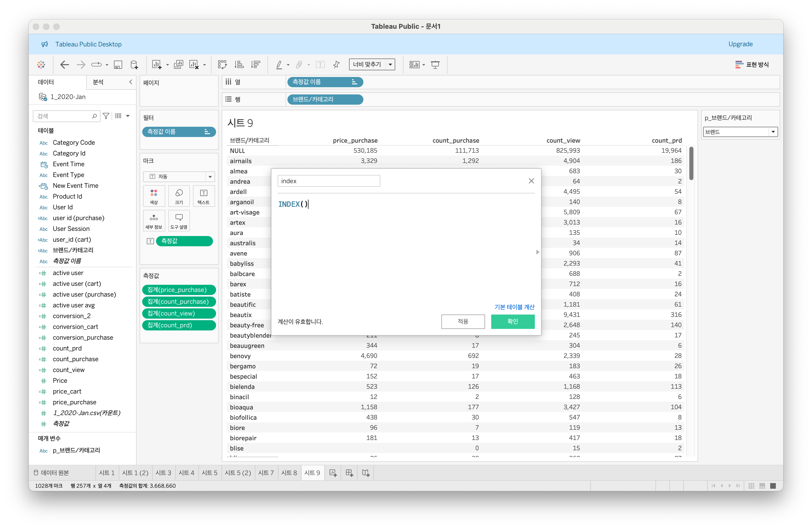
Task: Switch to the 분석 tab
Action: pyautogui.click(x=98, y=82)
